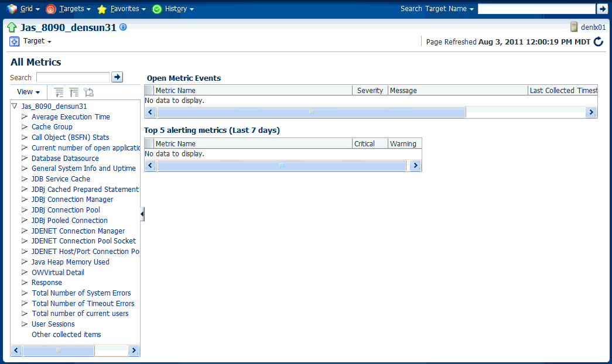The height and width of the screenshot is (364, 612).
Task: Expand the User Sessions node
Action: pos(25,324)
